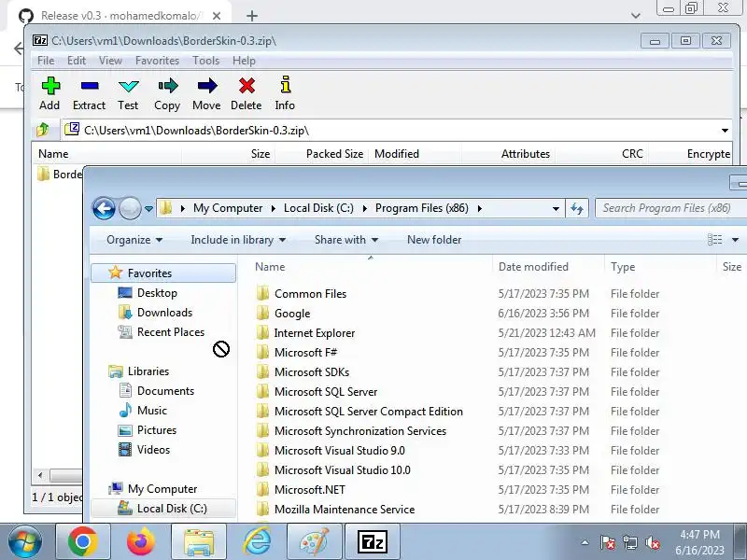The image size is (747, 560).
Task: Switch to 7-Zip in the taskbar
Action: 373,541
